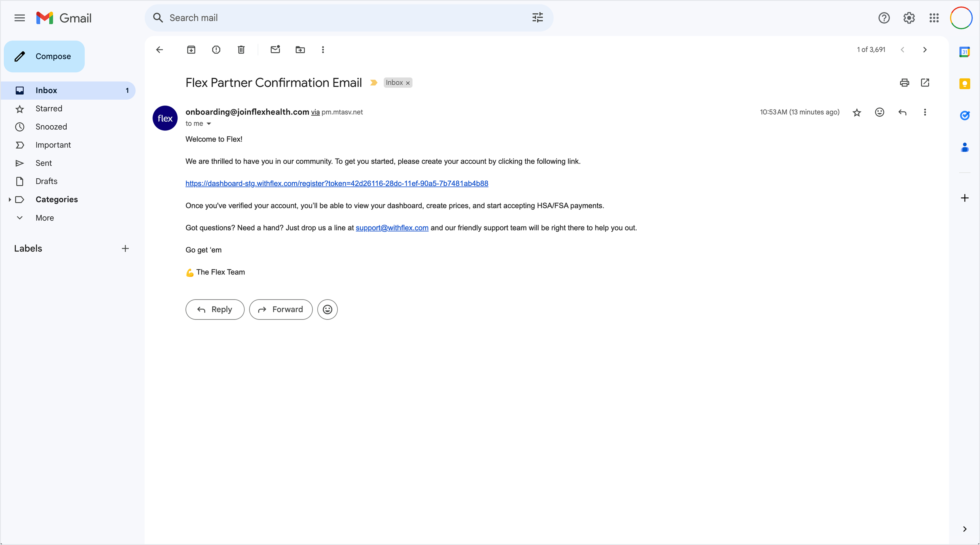
Task: Expand the 'to me' recipient details
Action: (208, 124)
